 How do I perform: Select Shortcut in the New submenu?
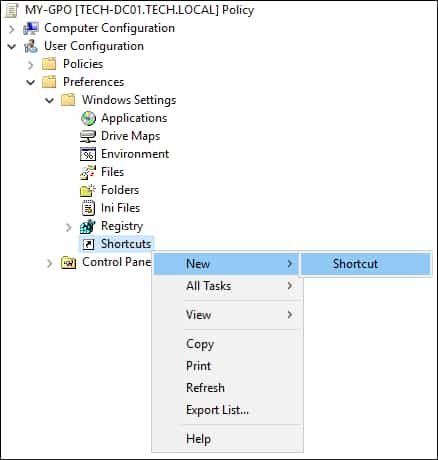(x=367, y=264)
